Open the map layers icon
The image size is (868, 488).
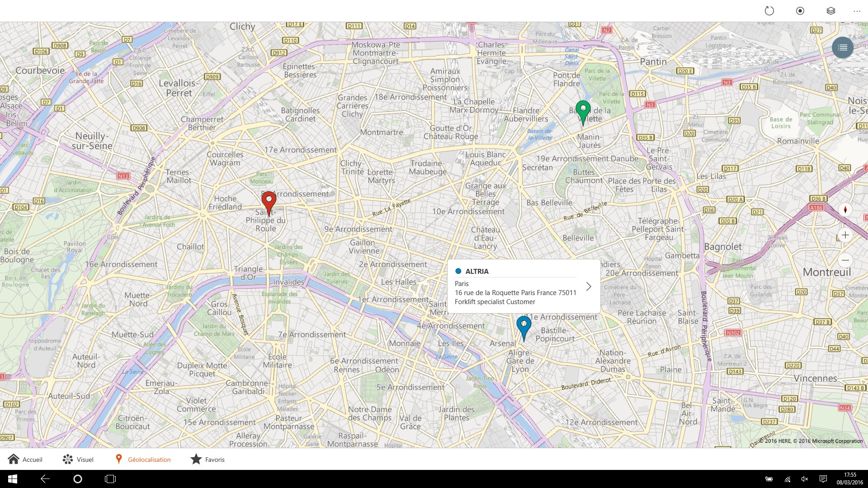click(831, 11)
